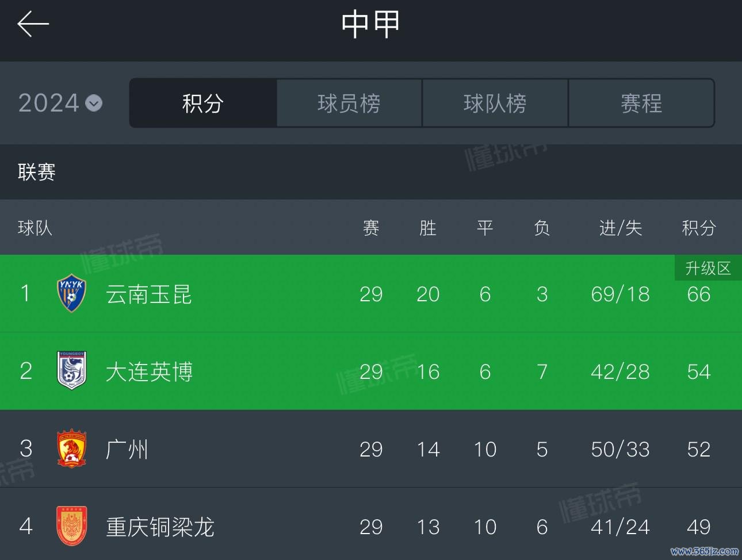Select the 广州 team name
This screenshot has height=560, width=742.
click(127, 450)
